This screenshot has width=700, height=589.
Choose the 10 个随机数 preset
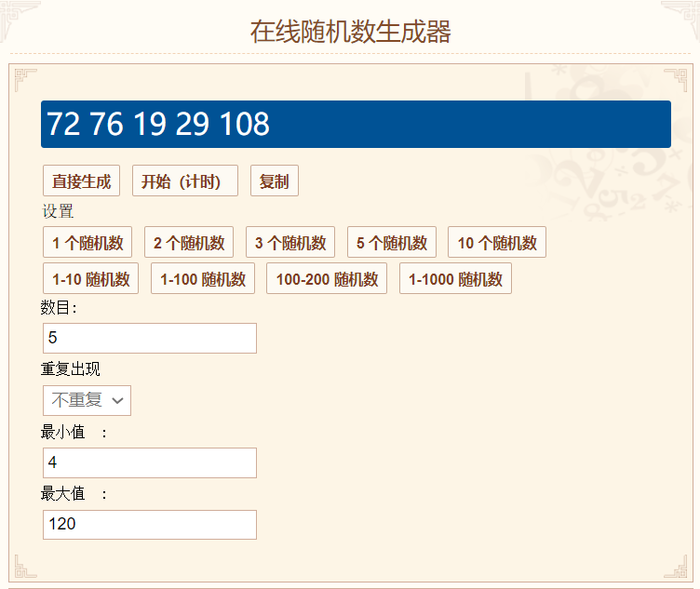(x=497, y=242)
